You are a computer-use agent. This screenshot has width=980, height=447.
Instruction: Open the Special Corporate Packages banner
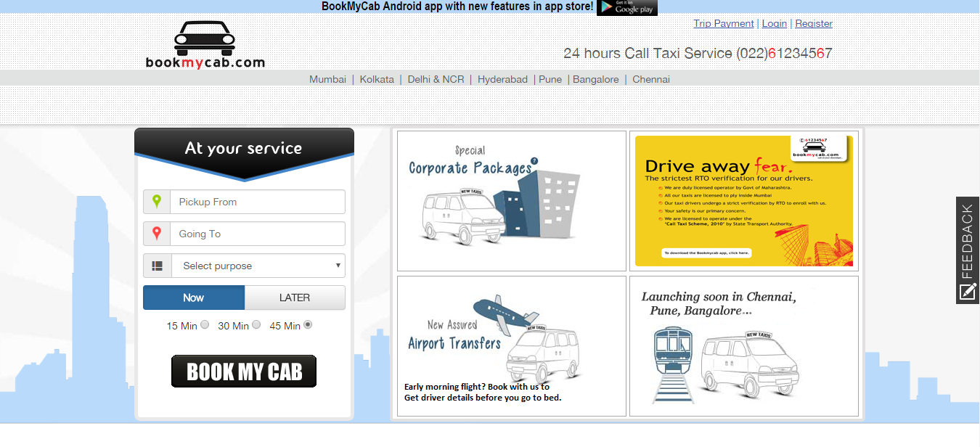[512, 201]
